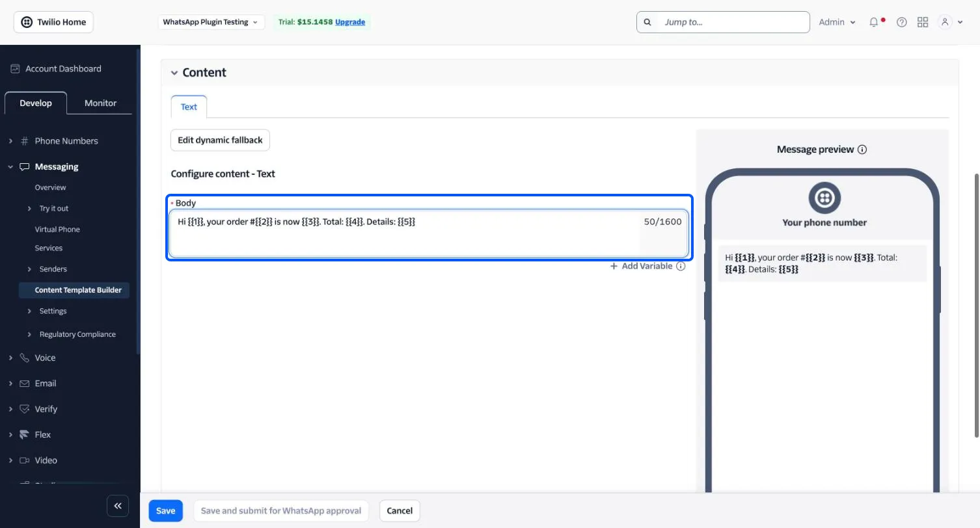Click Edit dynamic fallback button
Screen dimensions: 980x528
(x=220, y=140)
